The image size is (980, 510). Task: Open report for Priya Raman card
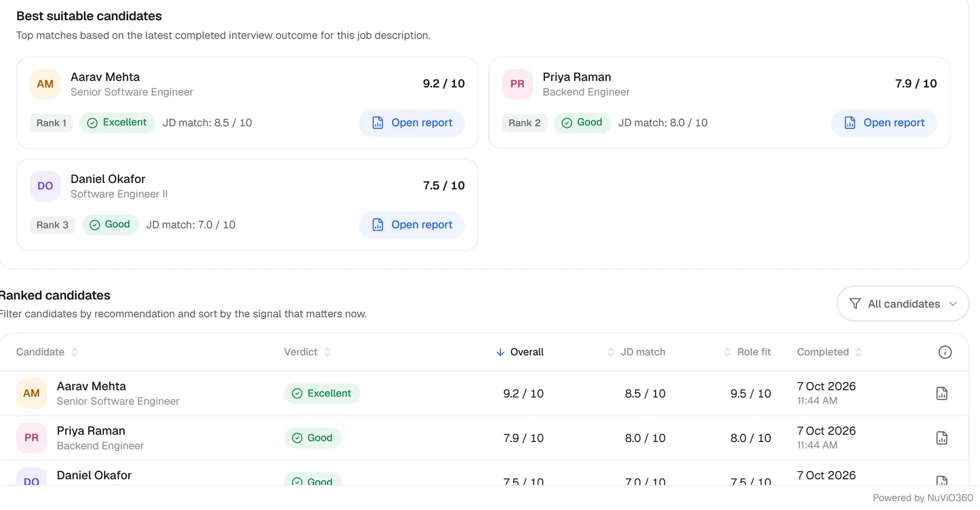(x=884, y=123)
